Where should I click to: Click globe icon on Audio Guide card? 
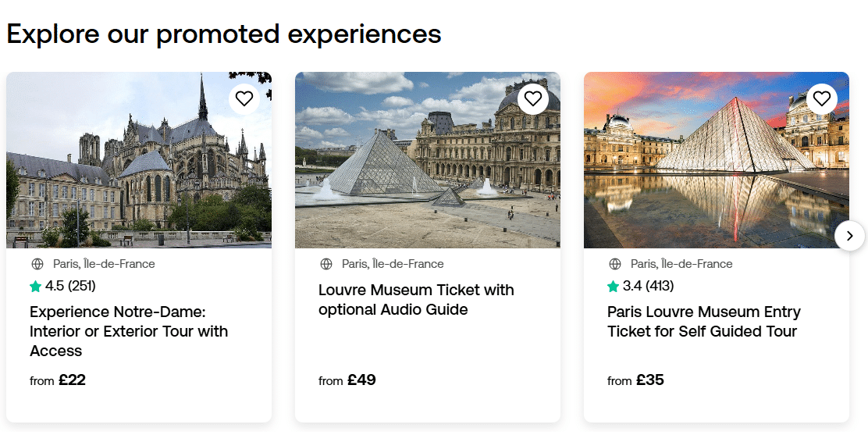pos(326,264)
